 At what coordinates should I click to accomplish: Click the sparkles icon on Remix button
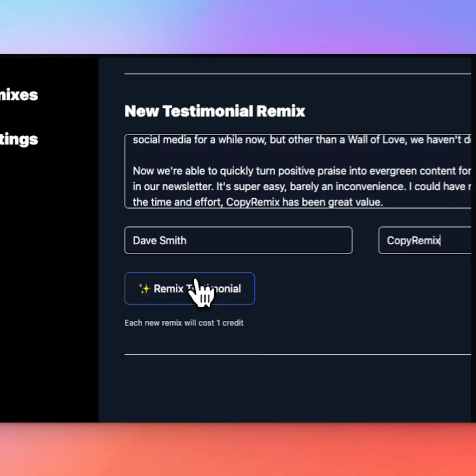[x=144, y=289]
